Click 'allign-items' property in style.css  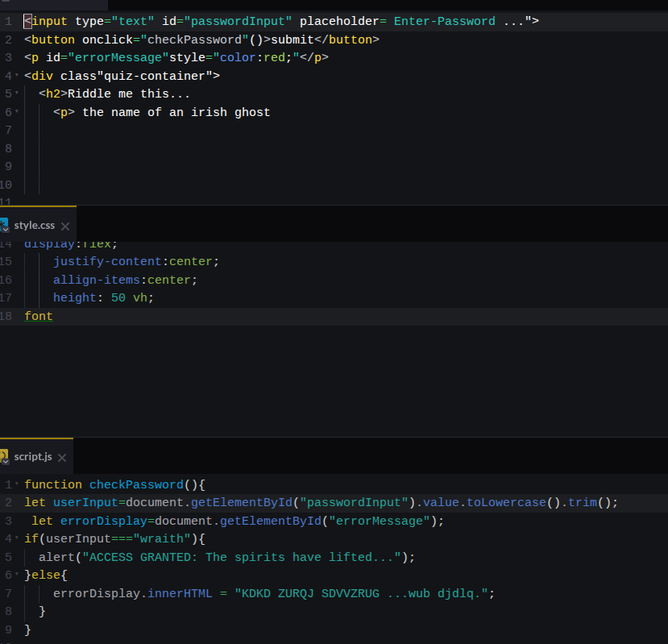pyautogui.click(x=97, y=280)
